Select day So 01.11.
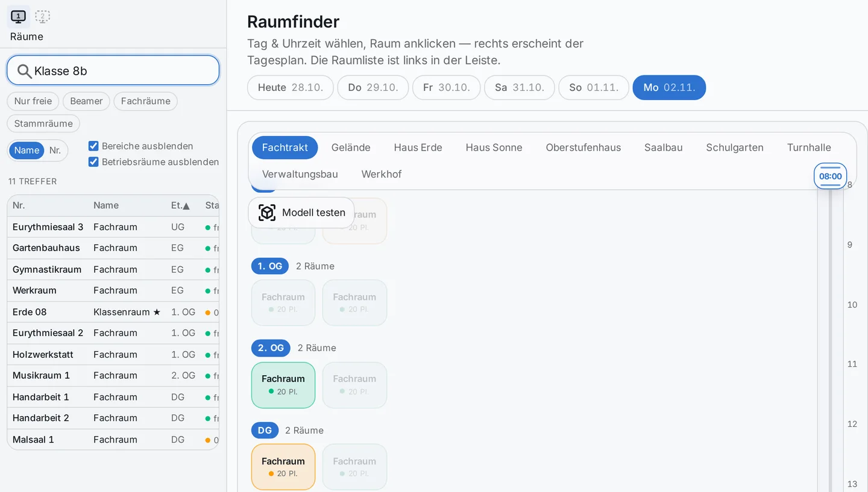 click(594, 87)
